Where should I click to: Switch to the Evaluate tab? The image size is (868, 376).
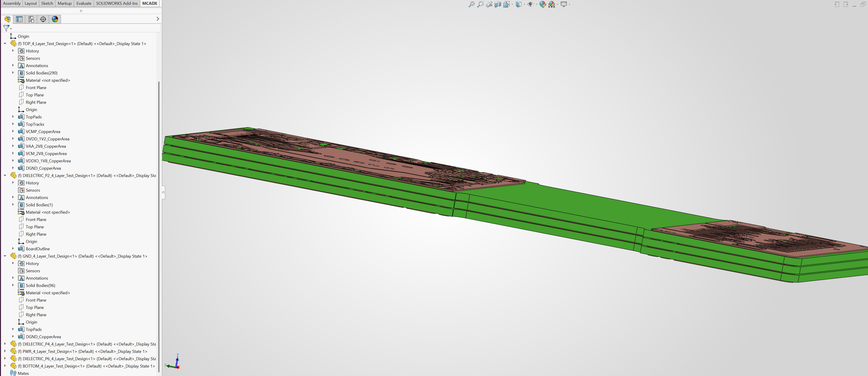pos(84,3)
